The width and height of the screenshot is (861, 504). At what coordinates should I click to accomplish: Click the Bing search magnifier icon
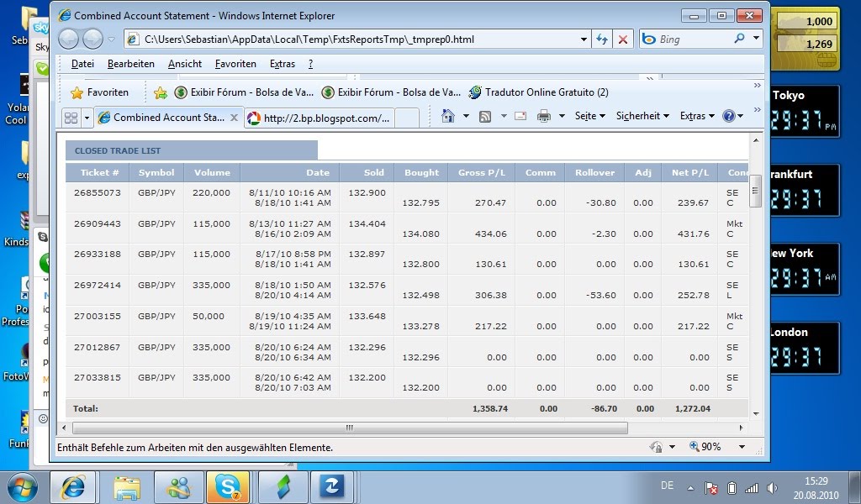(x=739, y=39)
